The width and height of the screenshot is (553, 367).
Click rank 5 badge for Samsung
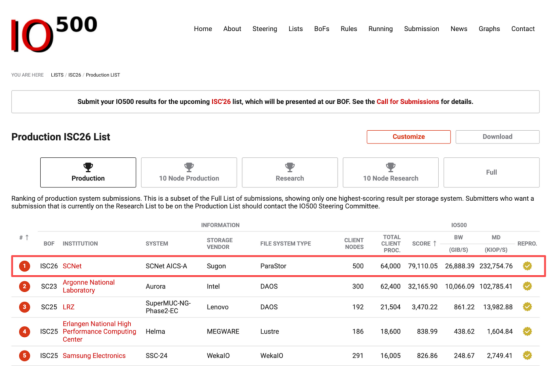24,356
